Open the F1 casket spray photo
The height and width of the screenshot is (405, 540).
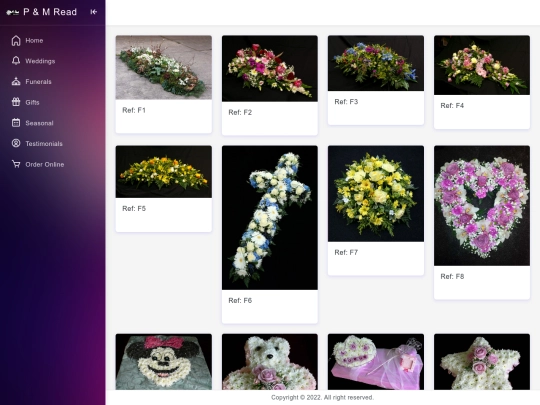click(164, 68)
